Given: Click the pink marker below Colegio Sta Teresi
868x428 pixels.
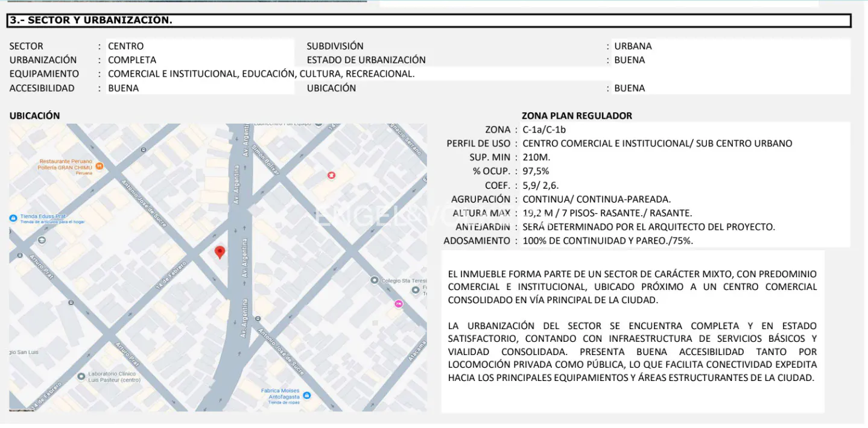Looking at the screenshot, I should click(x=398, y=304).
